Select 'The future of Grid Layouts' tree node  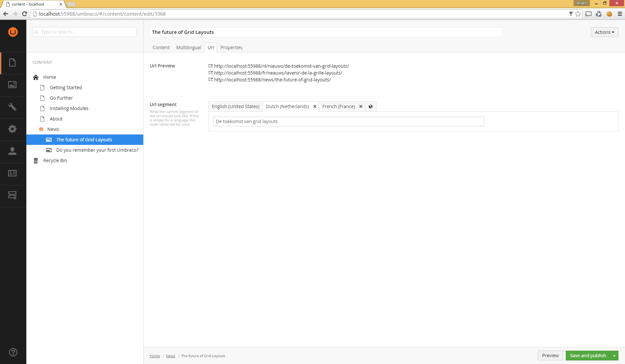85,140
